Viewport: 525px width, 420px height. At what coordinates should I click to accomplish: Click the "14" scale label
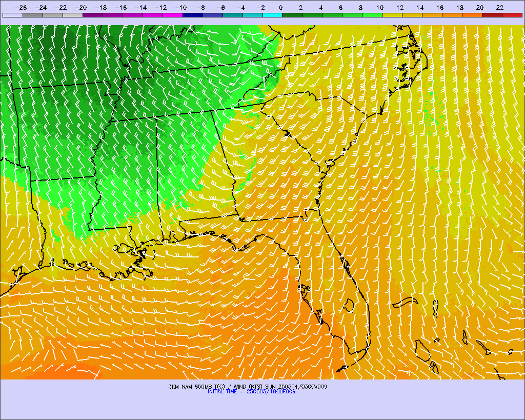(x=420, y=7)
